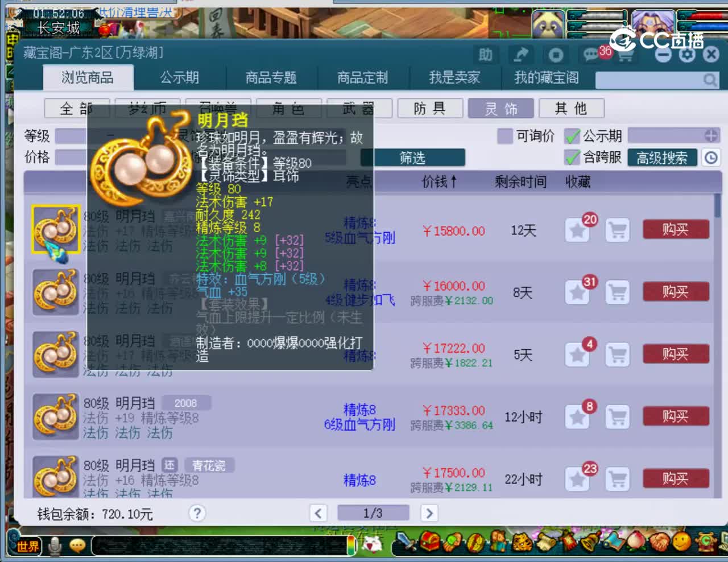Image resolution: width=728 pixels, height=562 pixels.
Task: Click the chat bubble icon near 世界
Action: point(77,546)
